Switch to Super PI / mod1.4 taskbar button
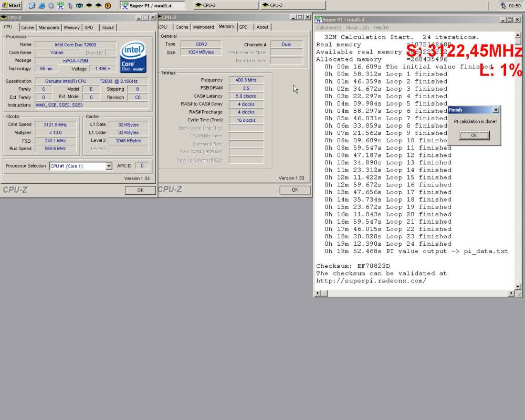Screen dimensions: 525x420 coord(153,6)
